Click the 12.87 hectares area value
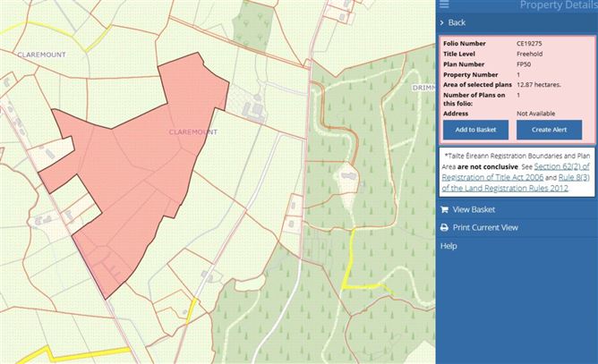598x364 pixels. coord(539,85)
